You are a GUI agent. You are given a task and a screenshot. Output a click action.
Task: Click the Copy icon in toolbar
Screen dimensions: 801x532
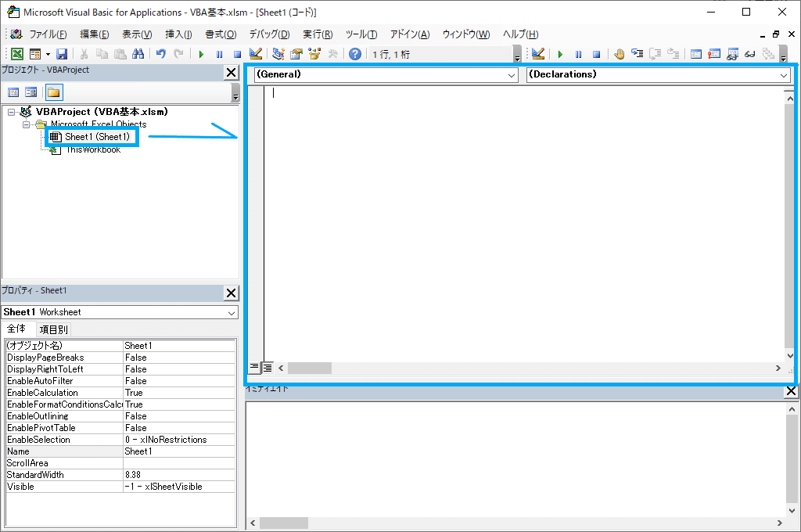102,54
